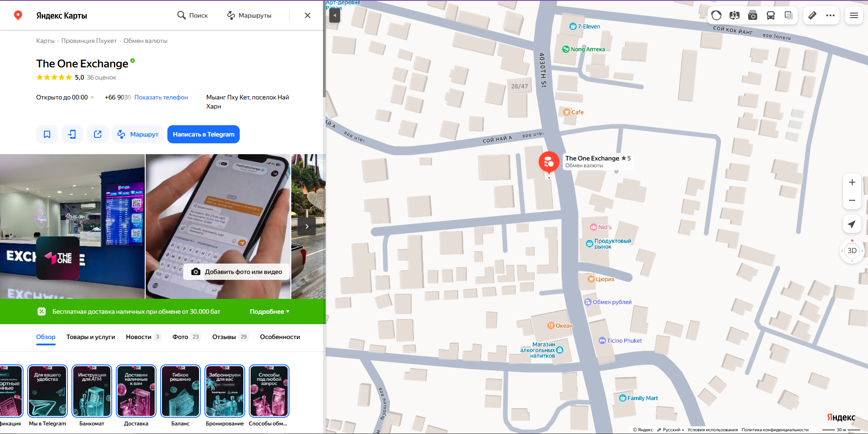Viewport: 868px width, 434px height.
Task: Open the Карты breadcrumb link
Action: (45, 41)
